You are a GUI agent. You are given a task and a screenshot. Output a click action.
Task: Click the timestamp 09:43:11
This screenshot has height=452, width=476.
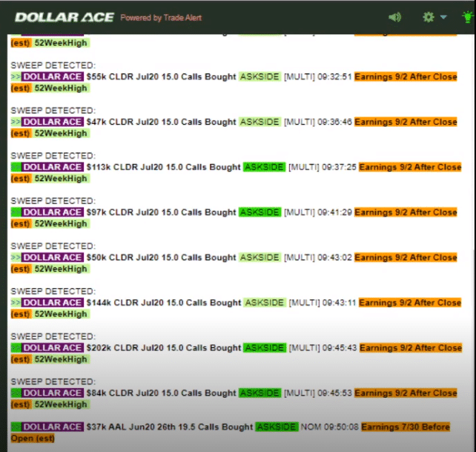point(339,303)
